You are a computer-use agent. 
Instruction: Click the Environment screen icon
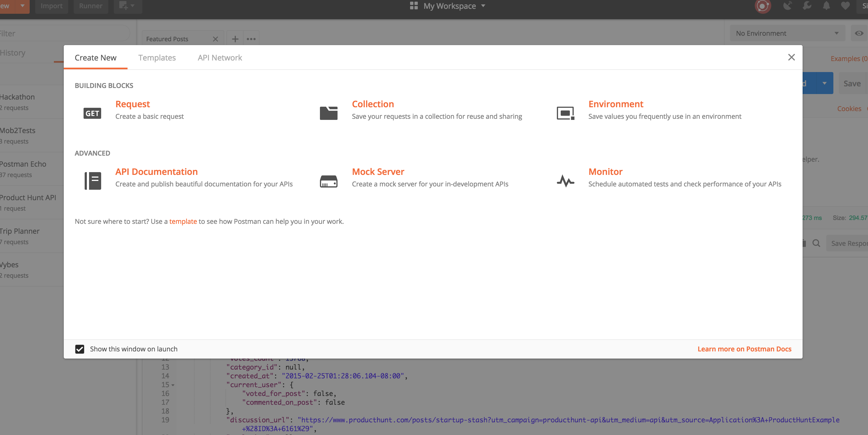[565, 113]
